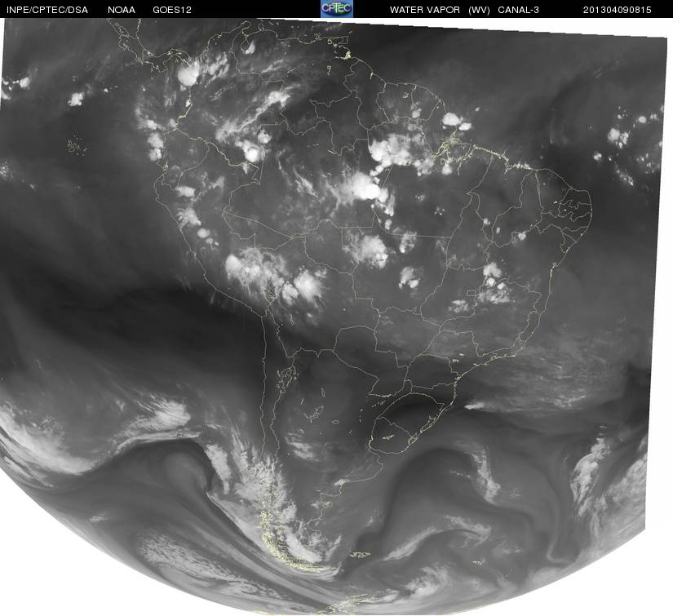Click the NOAA label in header
The image size is (673, 616).
click(122, 10)
